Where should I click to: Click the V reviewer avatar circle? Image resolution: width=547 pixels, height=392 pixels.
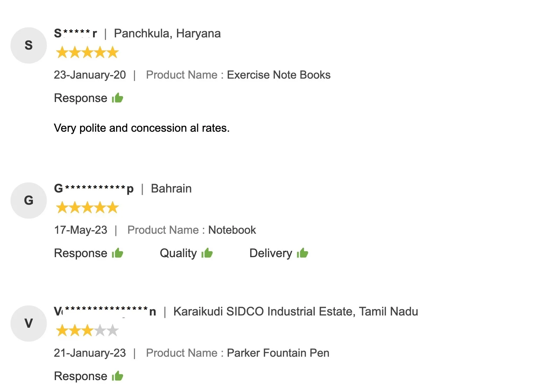tap(29, 324)
